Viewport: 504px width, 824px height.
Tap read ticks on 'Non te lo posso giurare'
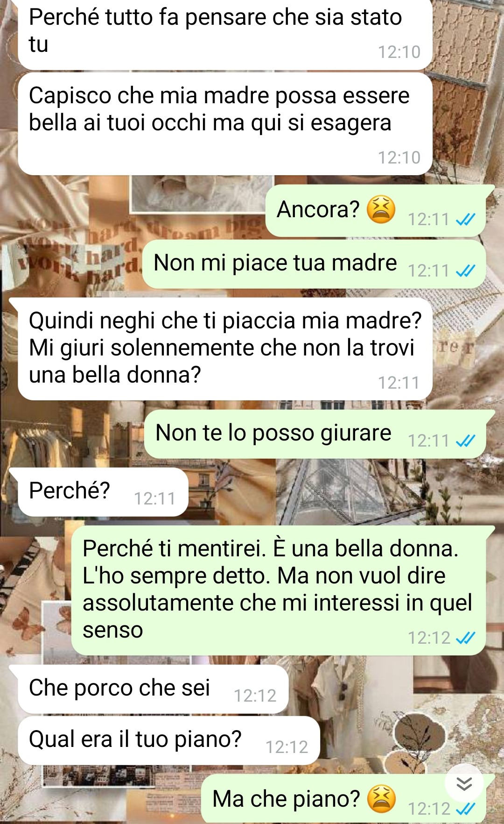465,440
